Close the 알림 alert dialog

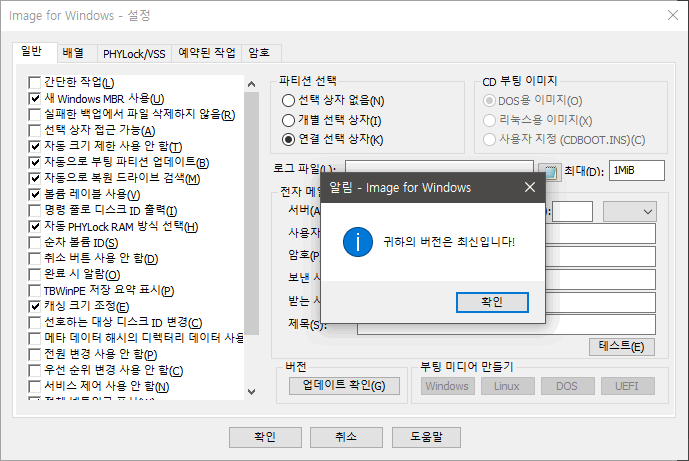click(x=530, y=187)
